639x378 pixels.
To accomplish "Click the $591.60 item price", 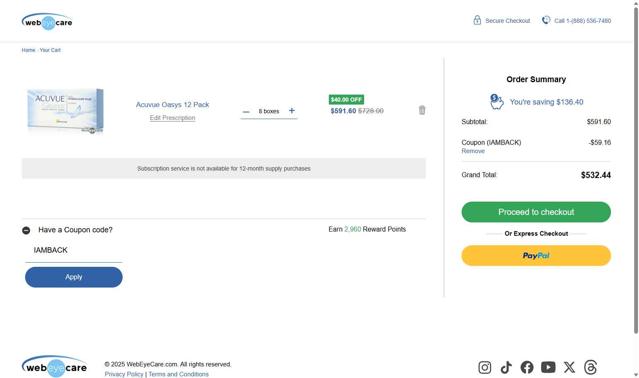I will [343, 111].
